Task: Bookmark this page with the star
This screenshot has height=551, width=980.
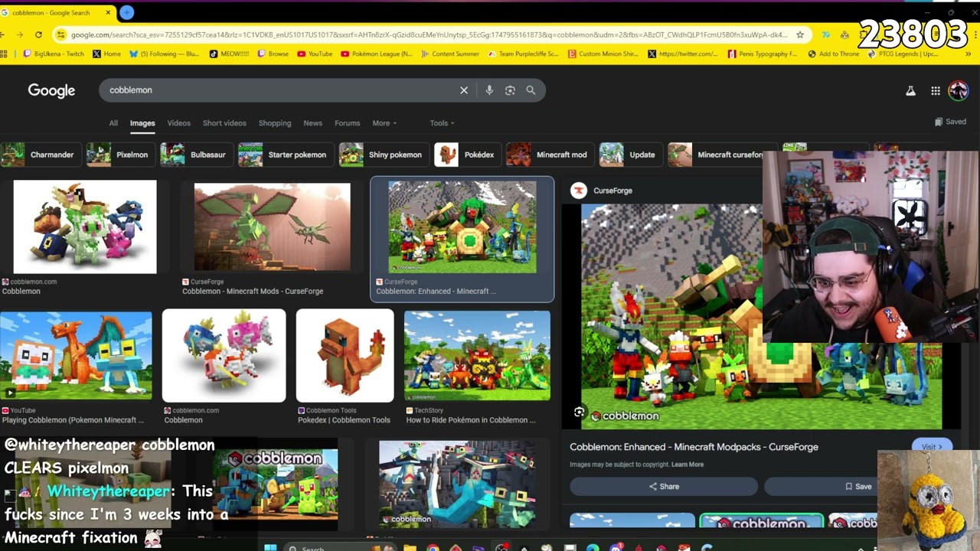Action: pos(800,34)
